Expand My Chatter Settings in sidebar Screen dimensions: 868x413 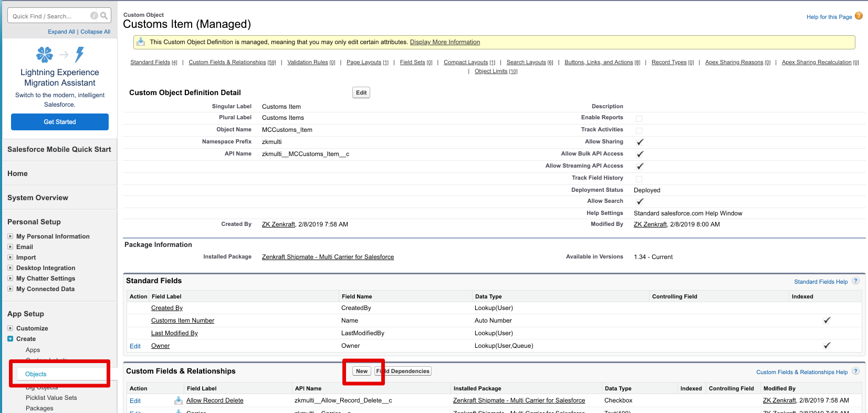point(10,278)
